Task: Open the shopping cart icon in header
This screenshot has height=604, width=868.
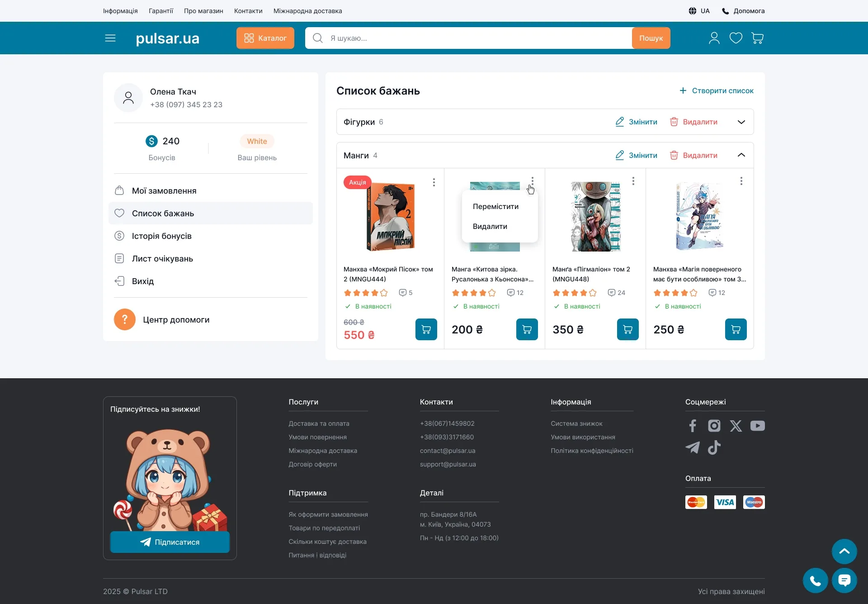Action: (757, 38)
